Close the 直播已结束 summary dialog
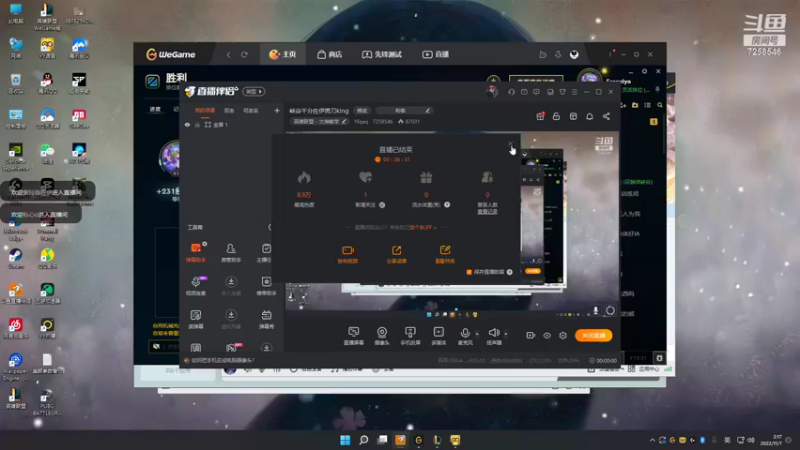This screenshot has width=800, height=450. [510, 145]
